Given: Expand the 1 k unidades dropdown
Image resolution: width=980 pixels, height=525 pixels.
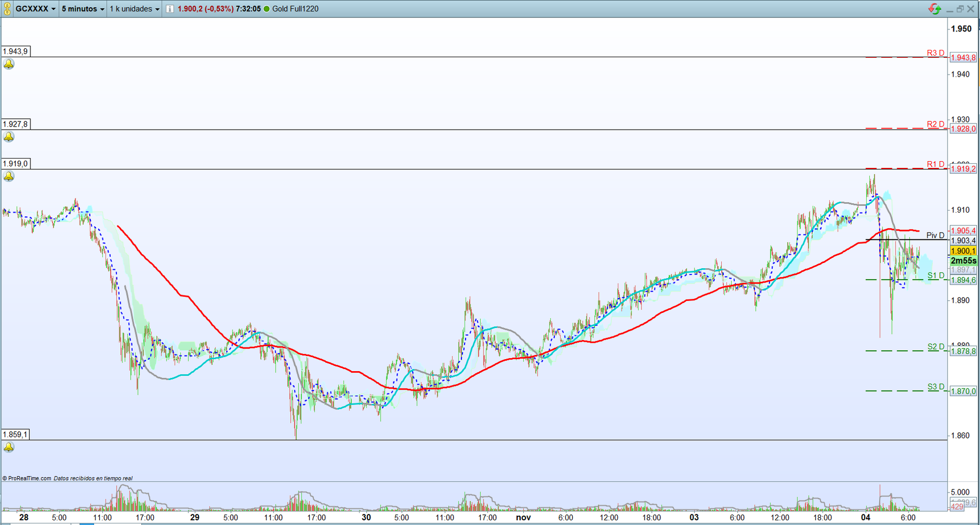Looking at the screenshot, I should tap(134, 9).
